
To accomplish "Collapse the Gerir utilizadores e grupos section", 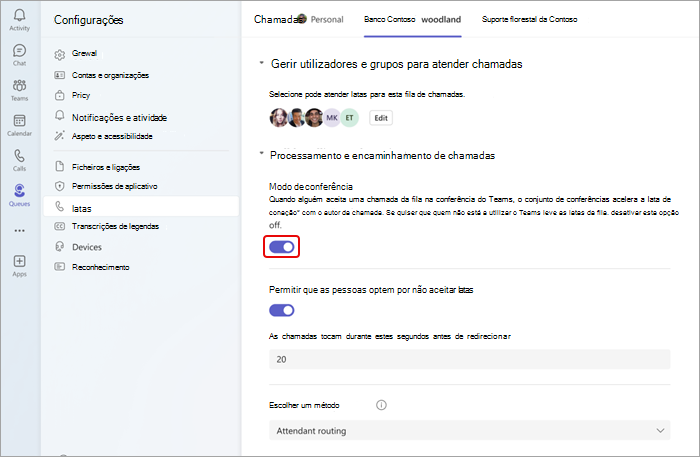I will pyautogui.click(x=262, y=63).
